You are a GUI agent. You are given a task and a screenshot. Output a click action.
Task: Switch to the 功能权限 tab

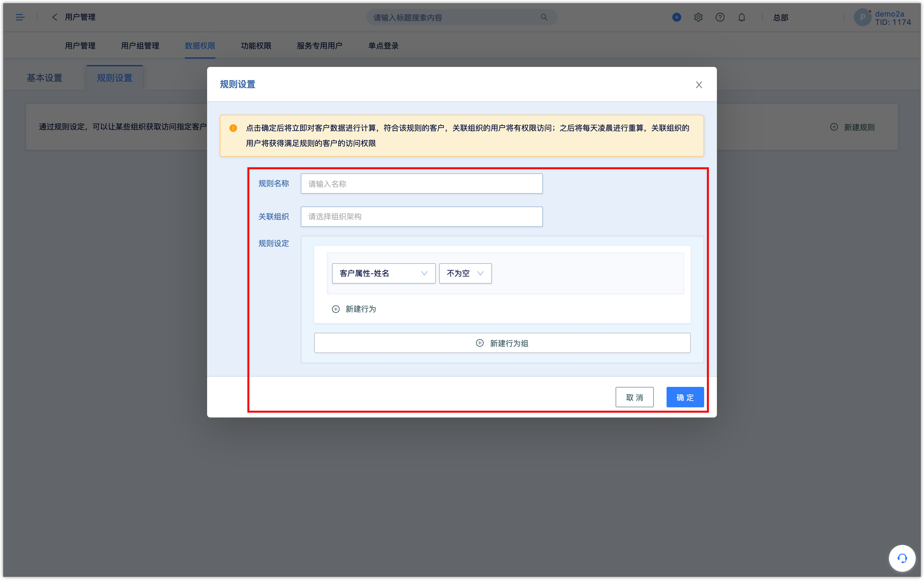(256, 46)
